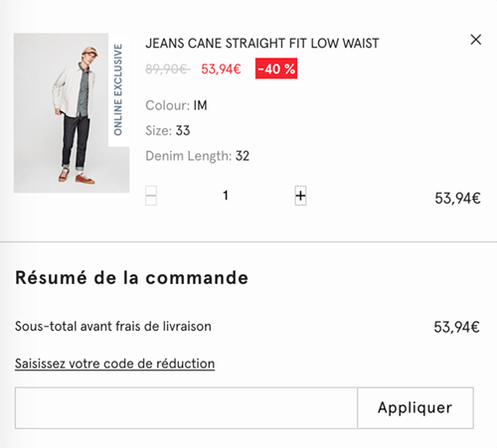This screenshot has width=497, height=448.
Task: Remove the jeans item with X icon
Action: (x=476, y=40)
